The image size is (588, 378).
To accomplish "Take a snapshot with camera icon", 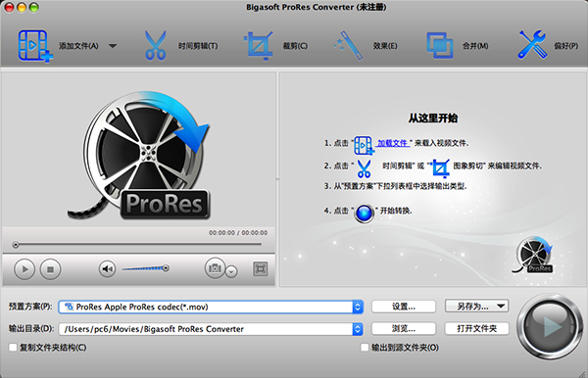I will pos(215,268).
